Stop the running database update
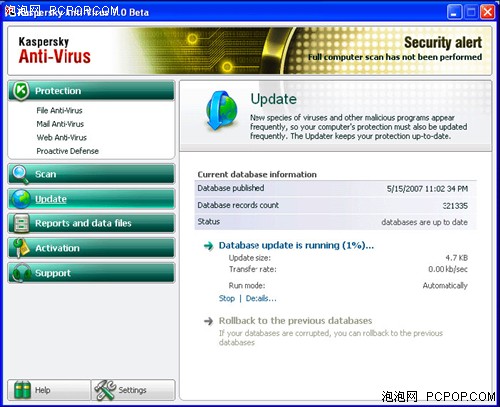The height and width of the screenshot is (407, 500). click(x=227, y=298)
